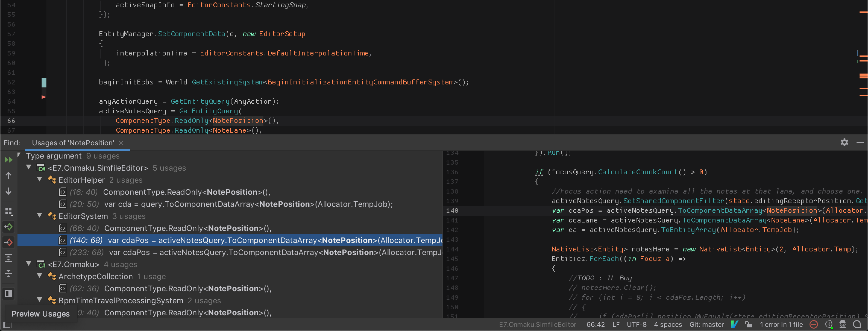Click the close X on Usages tab
Image resolution: width=868 pixels, height=331 pixels.
tap(121, 143)
